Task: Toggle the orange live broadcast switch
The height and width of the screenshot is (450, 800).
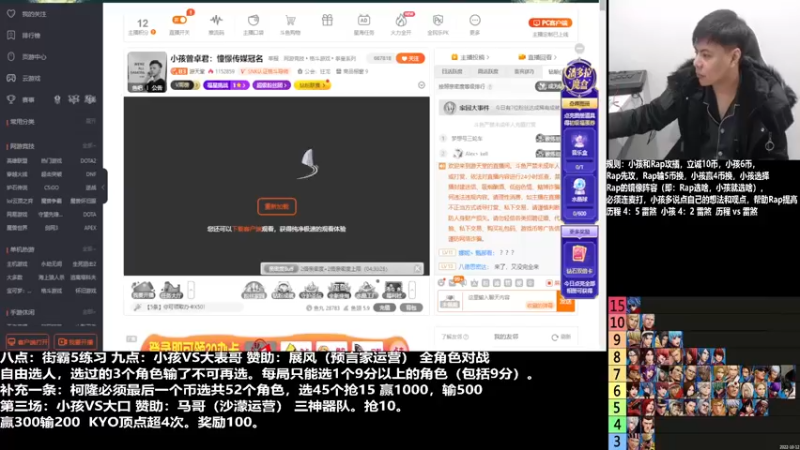Action: point(180,20)
